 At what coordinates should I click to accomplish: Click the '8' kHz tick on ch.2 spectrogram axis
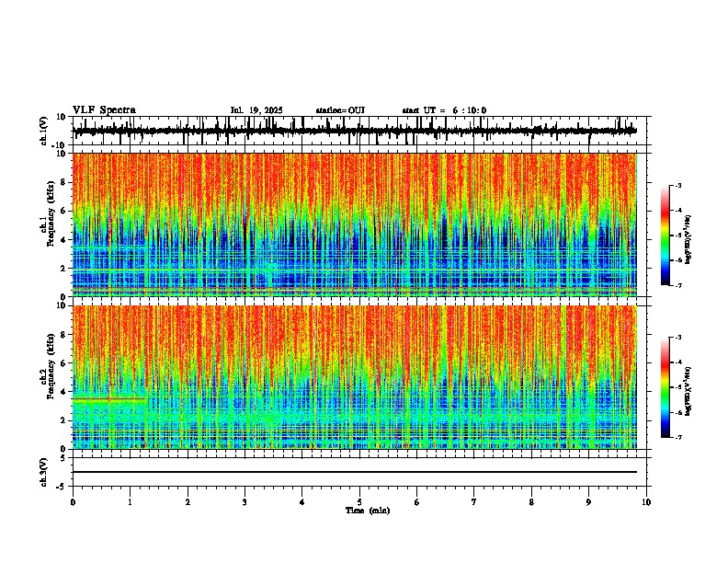point(63,335)
